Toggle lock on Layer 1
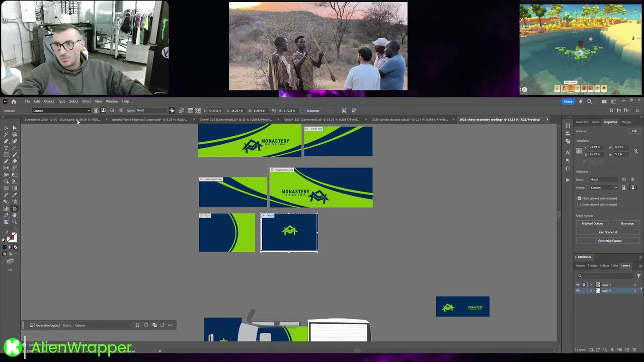644x362 pixels. click(x=584, y=285)
